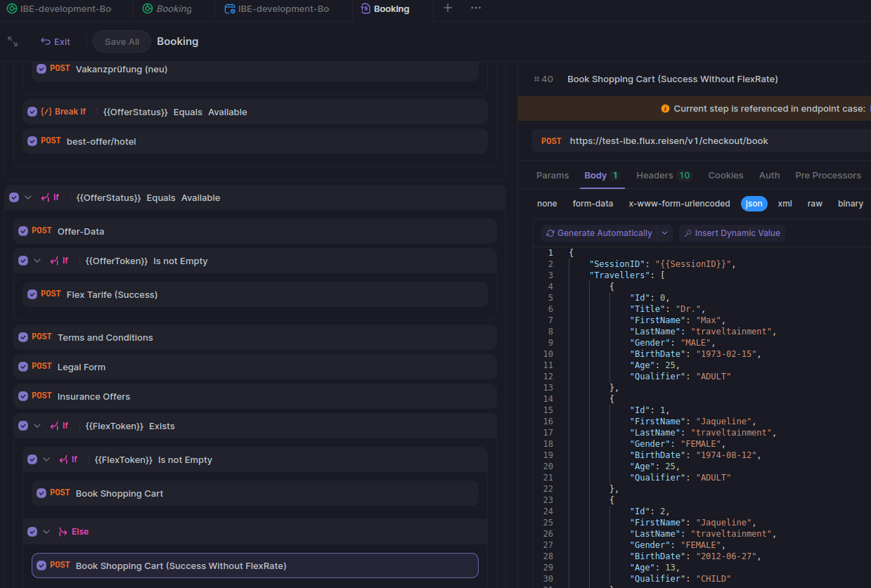Select the active Booking tab
Screen dimensions: 871x588
[385, 8]
